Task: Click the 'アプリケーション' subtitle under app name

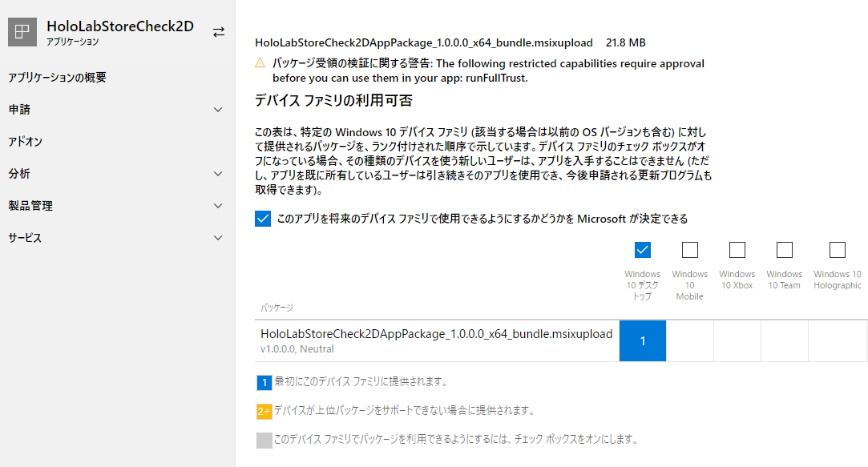Action: click(72, 42)
